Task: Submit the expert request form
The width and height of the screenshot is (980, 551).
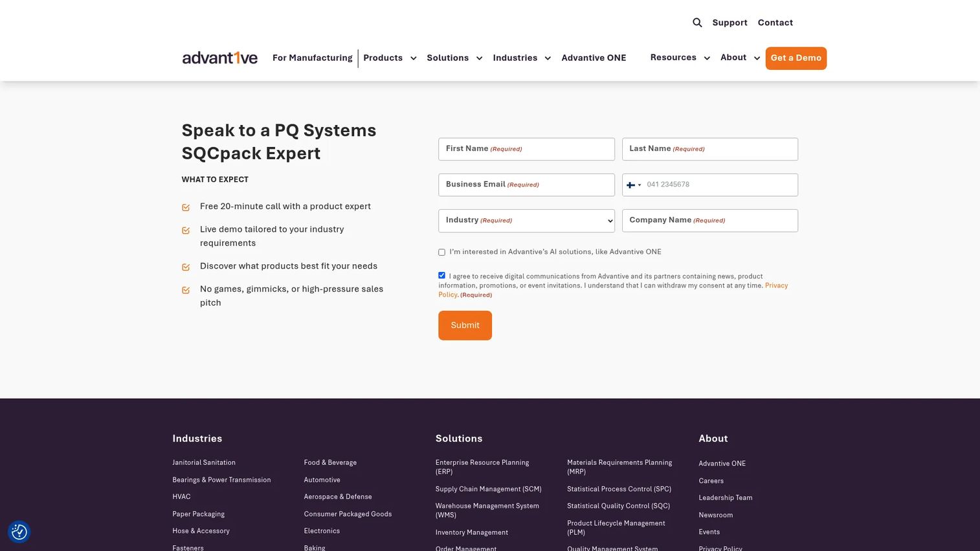Action: coord(465,325)
